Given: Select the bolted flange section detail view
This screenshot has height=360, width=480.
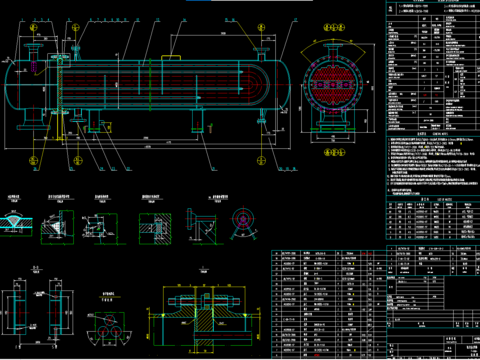Looking at the screenshot, I should click(204, 318).
